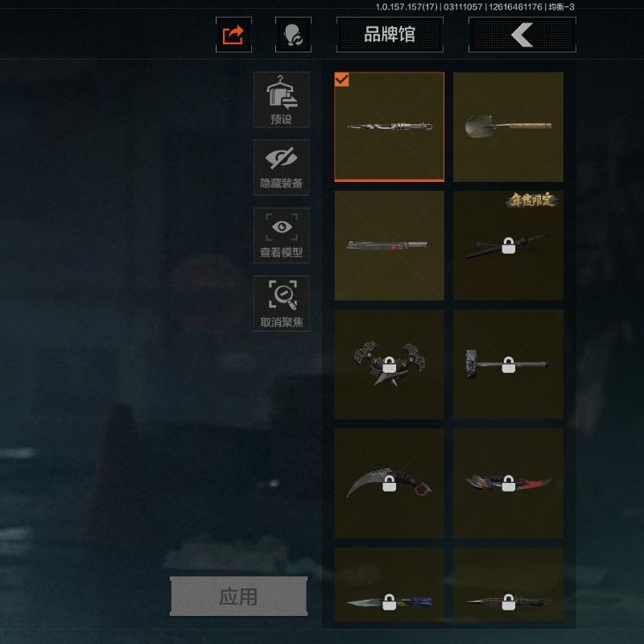644x644 pixels.
Task: Select the locked twin-axe weapon skin
Action: point(390,365)
